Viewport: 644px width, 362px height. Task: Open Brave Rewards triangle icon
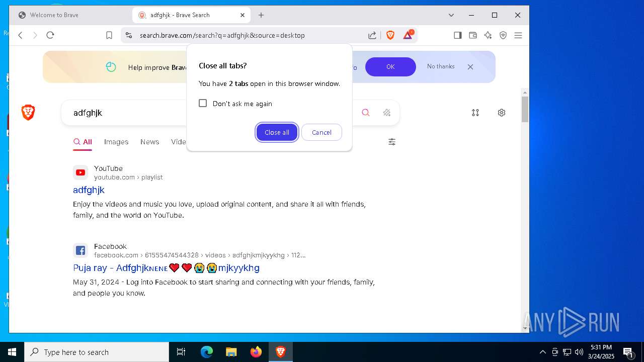click(x=408, y=35)
